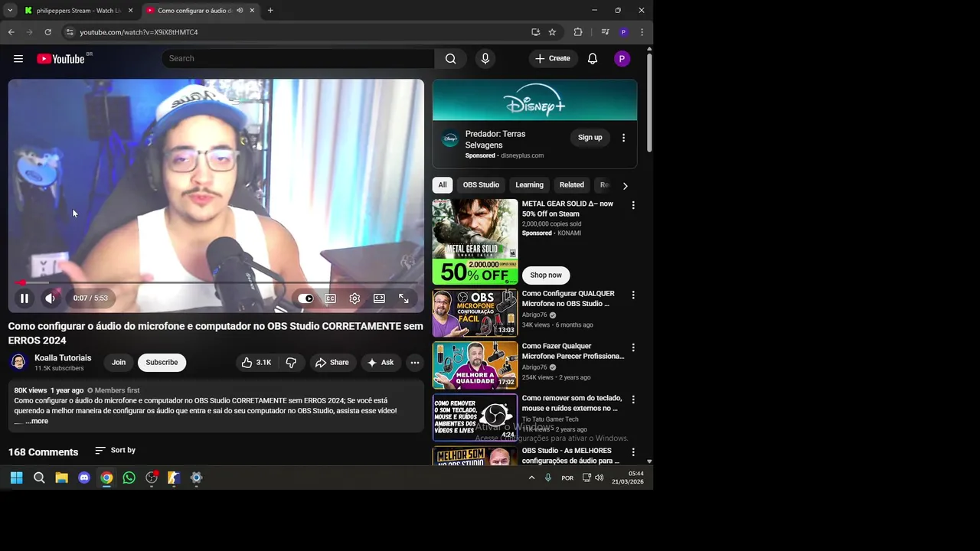980x551 pixels.
Task: Click Shop now for Metal Gear Solid
Action: (x=546, y=275)
